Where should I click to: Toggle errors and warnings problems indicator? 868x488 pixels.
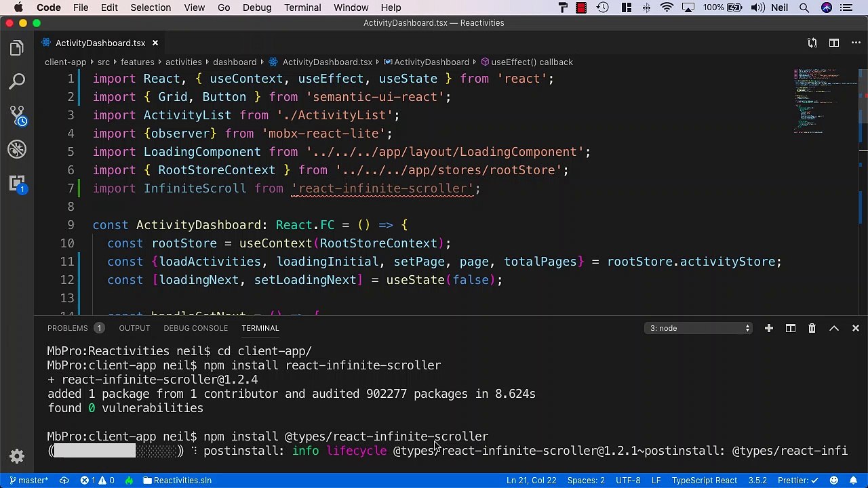point(97,480)
